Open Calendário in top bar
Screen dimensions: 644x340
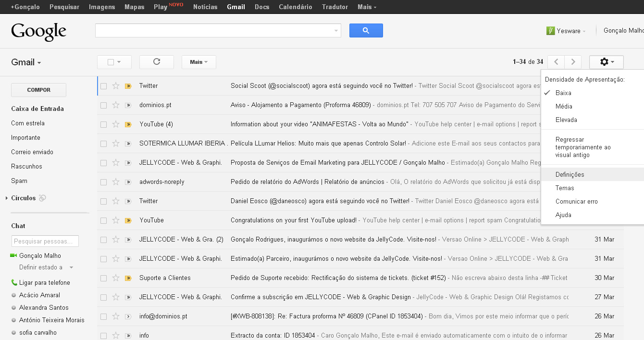point(295,7)
